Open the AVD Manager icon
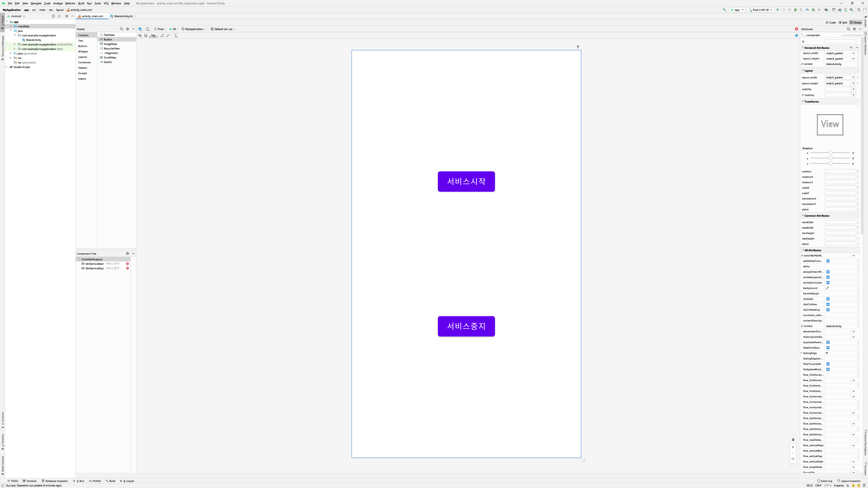 pyautogui.click(x=846, y=10)
